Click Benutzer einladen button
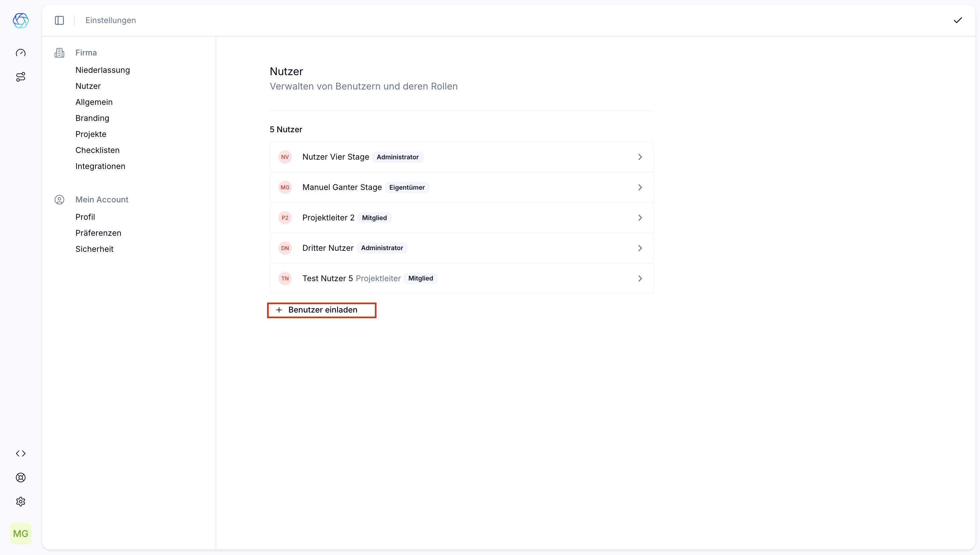Screen dimensions: 980x555 click(x=321, y=310)
